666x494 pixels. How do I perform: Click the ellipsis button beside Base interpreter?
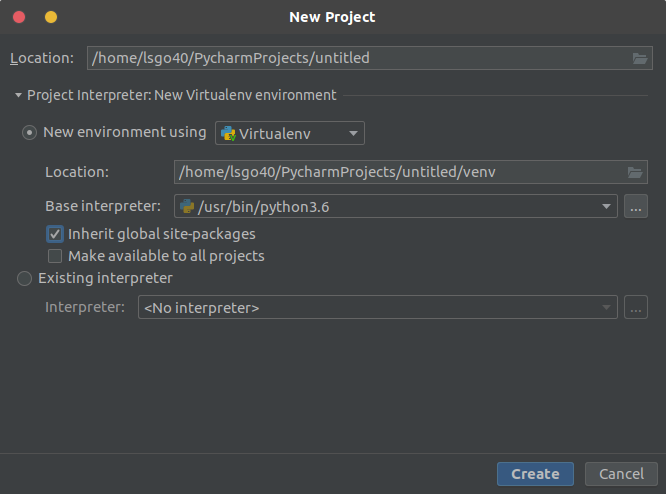636,206
